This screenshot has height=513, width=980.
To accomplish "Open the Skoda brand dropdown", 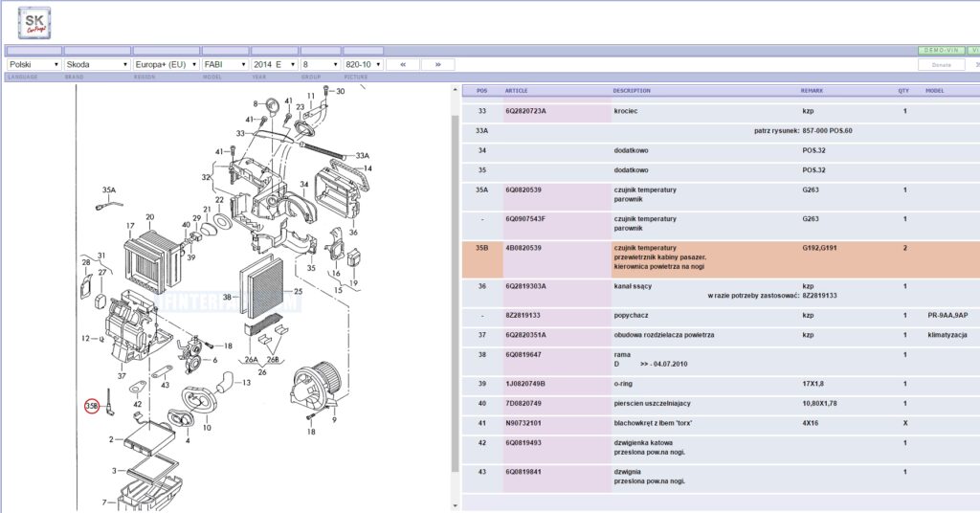I will pyautogui.click(x=96, y=64).
